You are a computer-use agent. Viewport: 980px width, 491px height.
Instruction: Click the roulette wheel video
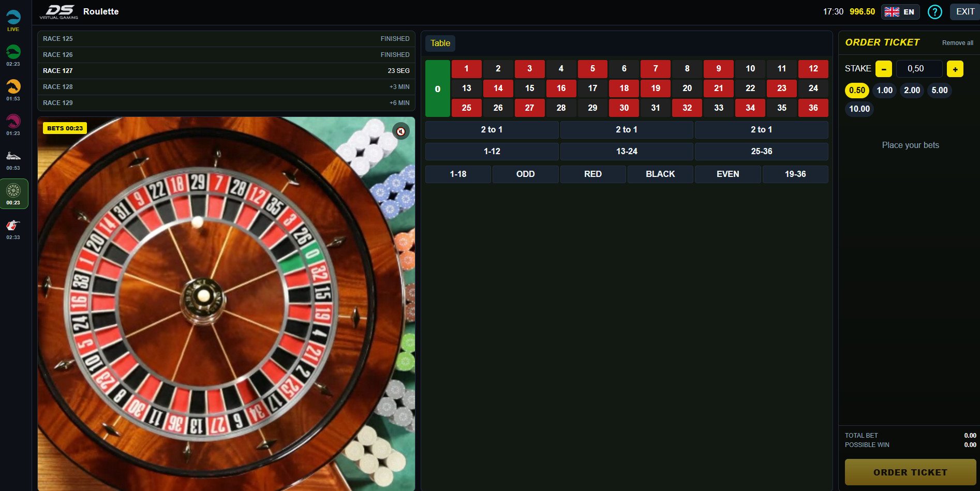click(x=226, y=304)
